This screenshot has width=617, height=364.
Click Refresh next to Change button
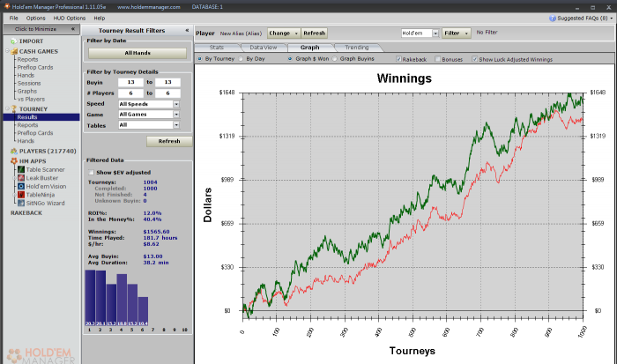coord(314,33)
